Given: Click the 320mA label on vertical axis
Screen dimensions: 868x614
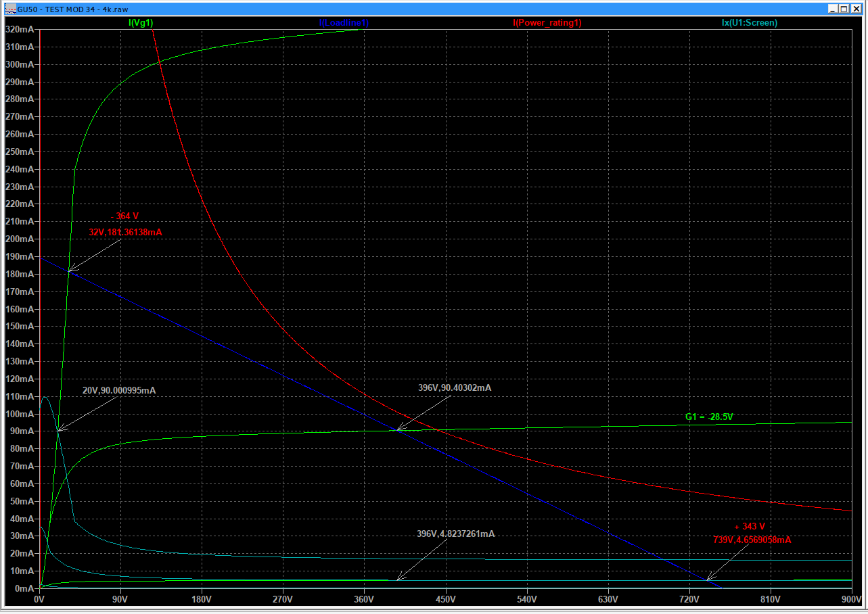Looking at the screenshot, I should [x=20, y=30].
